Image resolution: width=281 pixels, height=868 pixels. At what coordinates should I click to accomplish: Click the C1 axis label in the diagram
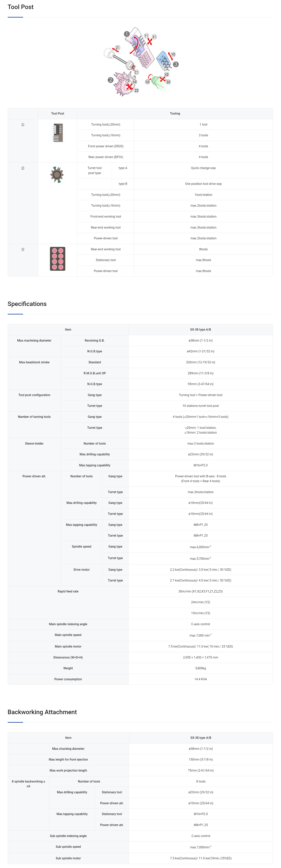click(x=137, y=72)
